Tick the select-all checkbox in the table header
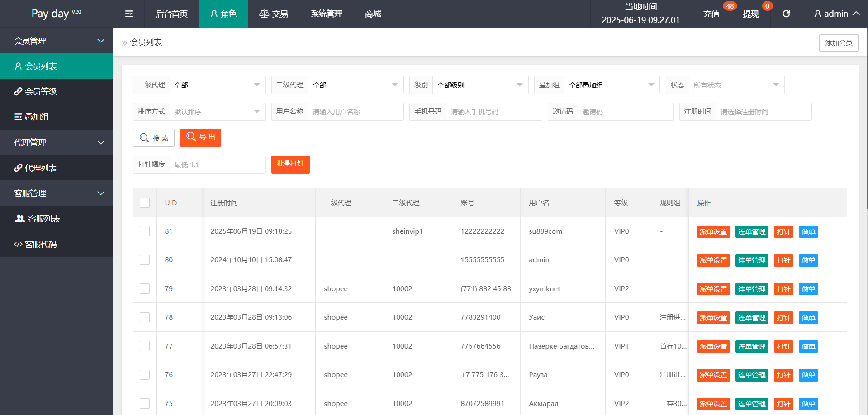868x415 pixels. click(145, 203)
